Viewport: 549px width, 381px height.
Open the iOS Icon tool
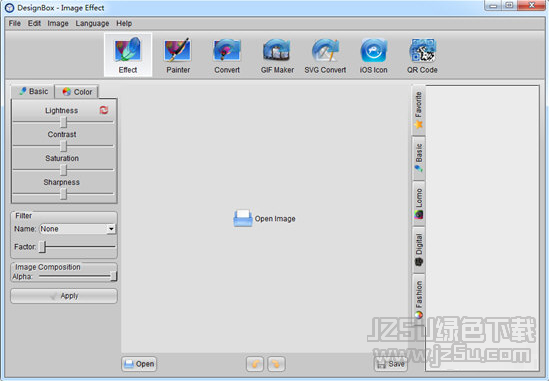tap(374, 55)
